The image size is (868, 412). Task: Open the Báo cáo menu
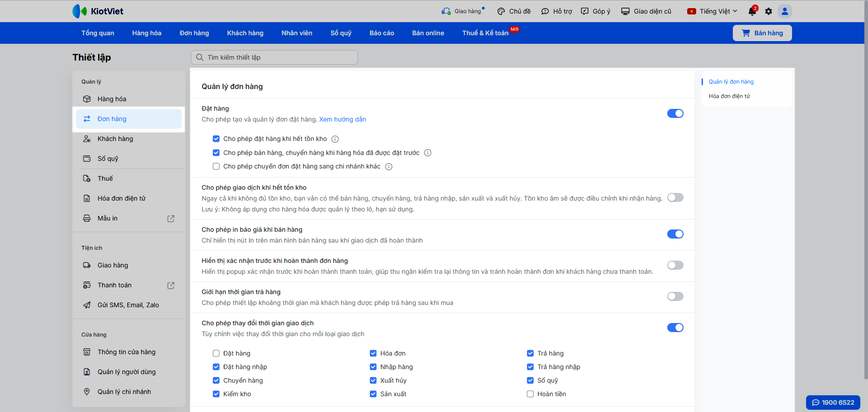tap(382, 33)
